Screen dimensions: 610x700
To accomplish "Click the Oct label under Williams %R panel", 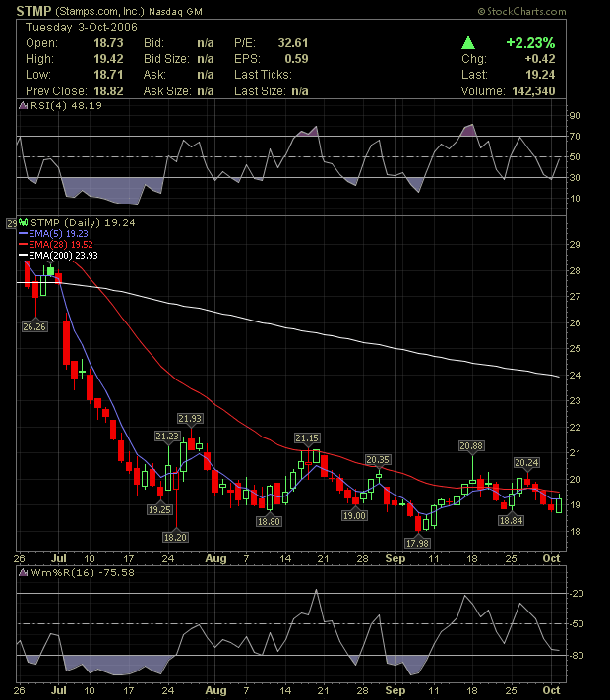I will 551,690.
